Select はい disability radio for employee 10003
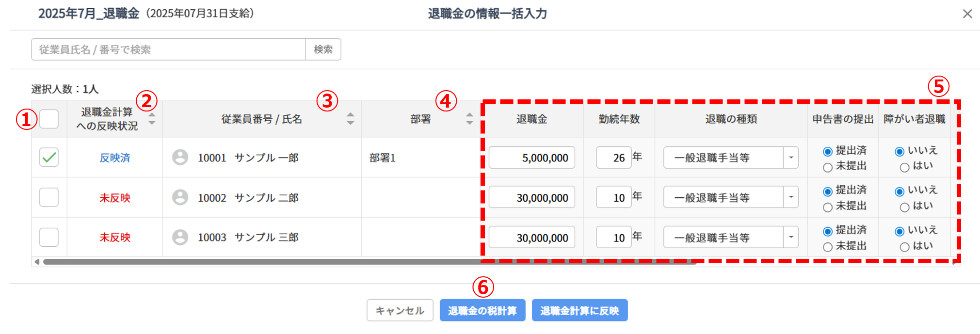The image size is (980, 334). click(904, 247)
